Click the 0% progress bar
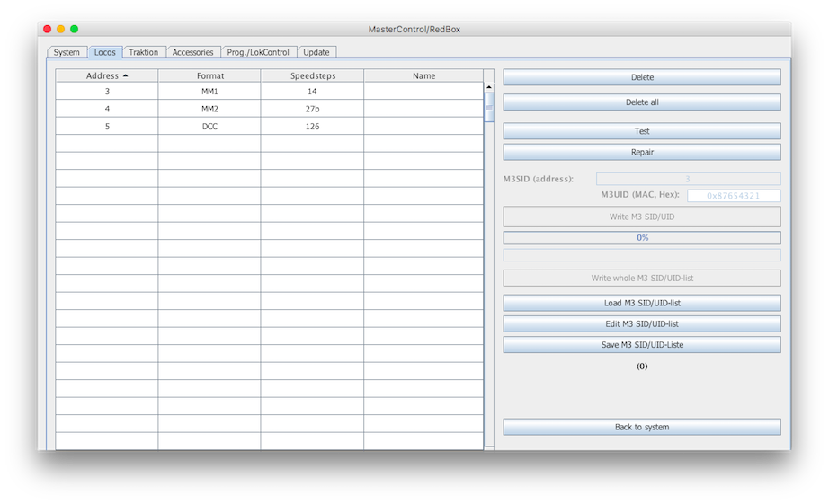 click(641, 238)
